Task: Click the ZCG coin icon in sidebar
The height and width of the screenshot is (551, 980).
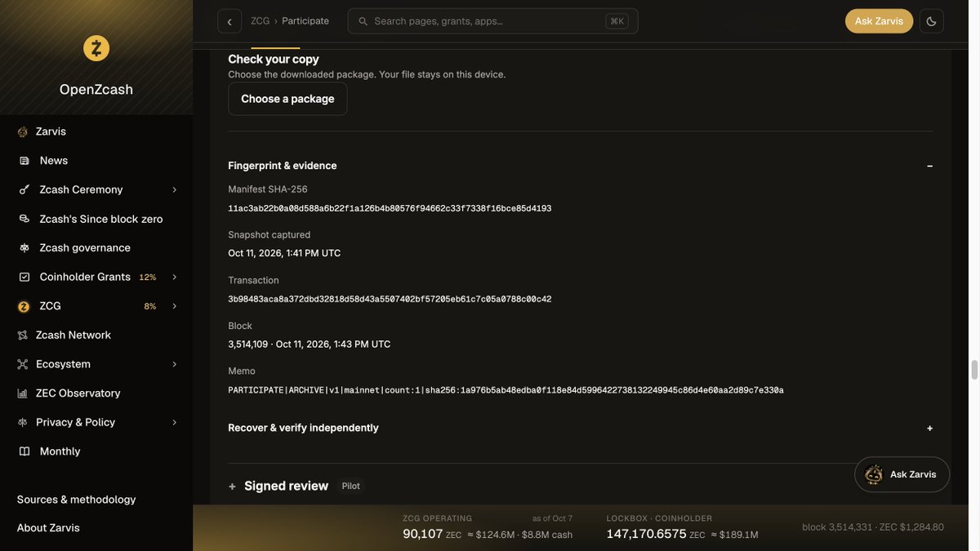Action: 24,306
